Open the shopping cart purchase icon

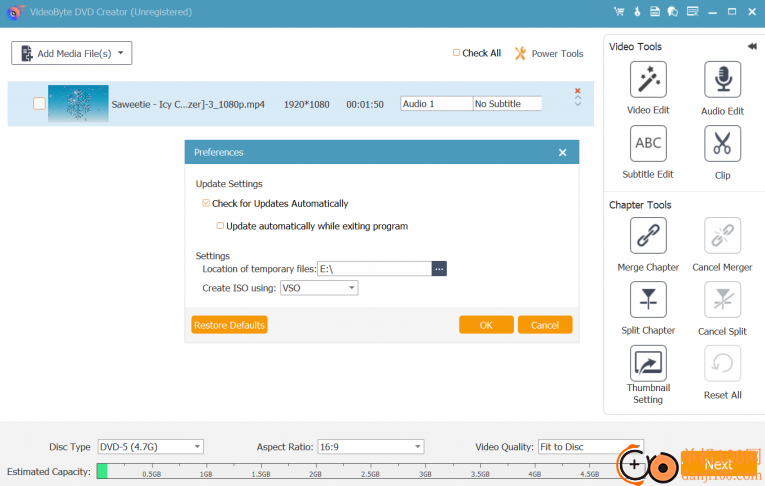[619, 12]
